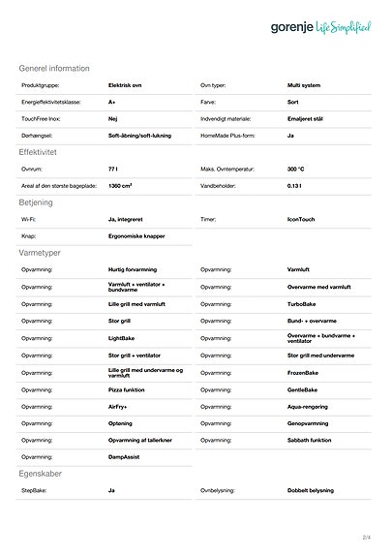Click the gorenje Life Simplified logo

[x=320, y=27]
